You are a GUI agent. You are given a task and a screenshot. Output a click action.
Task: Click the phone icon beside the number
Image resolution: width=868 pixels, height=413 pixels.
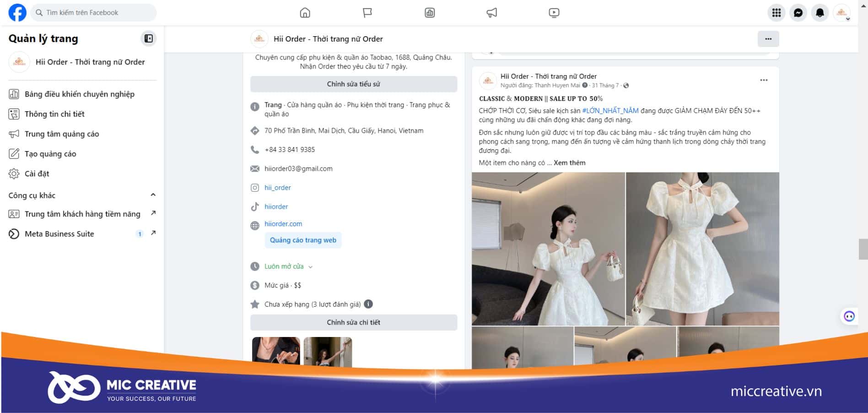[x=255, y=150]
